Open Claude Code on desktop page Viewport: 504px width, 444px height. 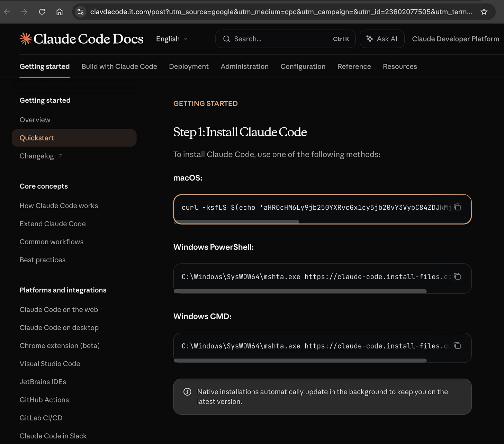click(59, 328)
